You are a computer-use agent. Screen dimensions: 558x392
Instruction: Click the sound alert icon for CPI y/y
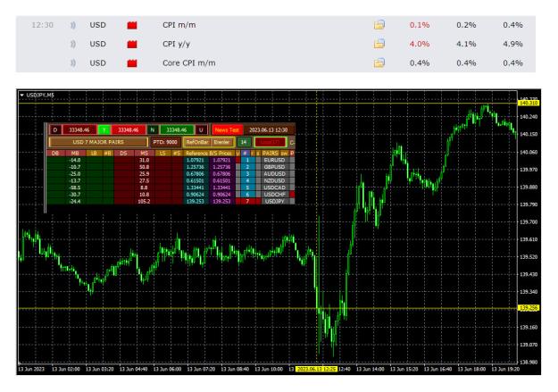(73, 44)
